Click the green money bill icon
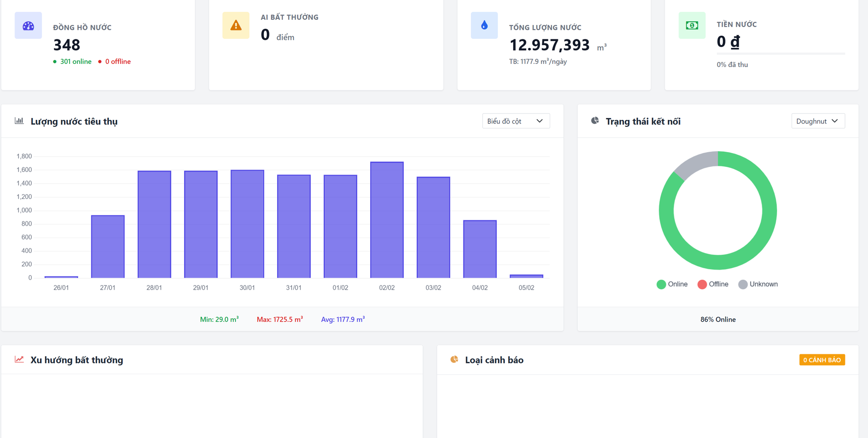Image resolution: width=868 pixels, height=438 pixels. (692, 25)
